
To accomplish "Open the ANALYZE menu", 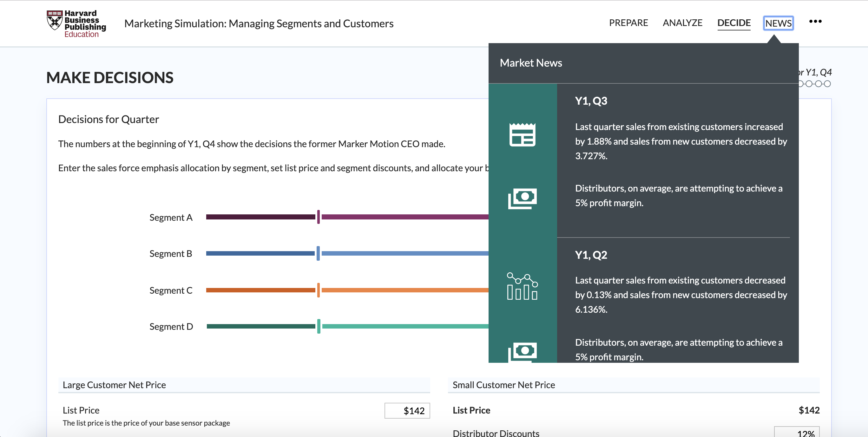I will point(682,23).
